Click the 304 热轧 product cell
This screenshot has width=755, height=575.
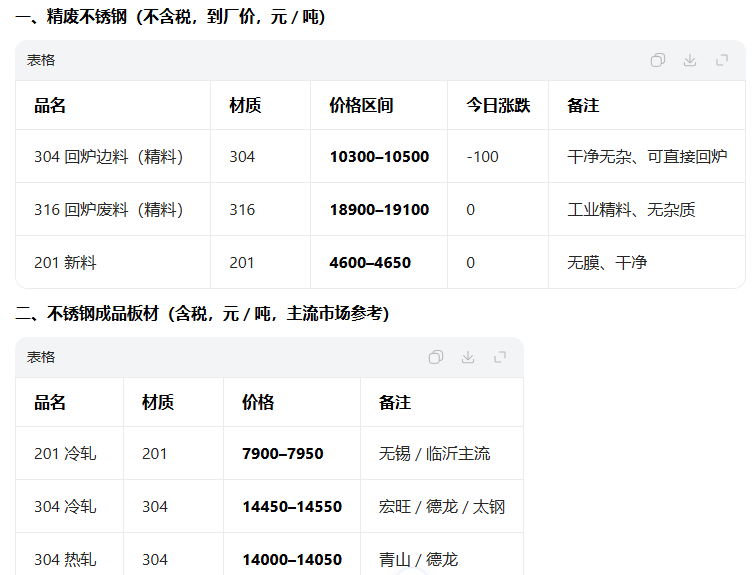[x=65, y=560]
